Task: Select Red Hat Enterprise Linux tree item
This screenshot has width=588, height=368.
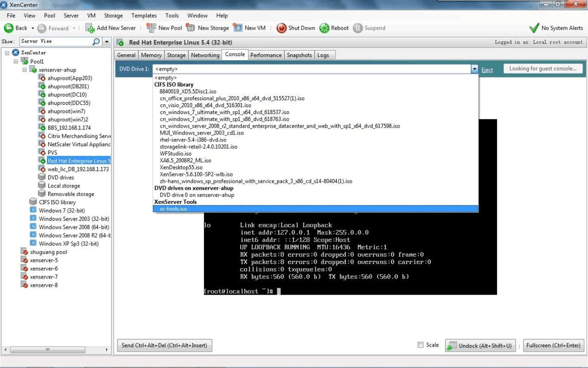Action: 79,161
